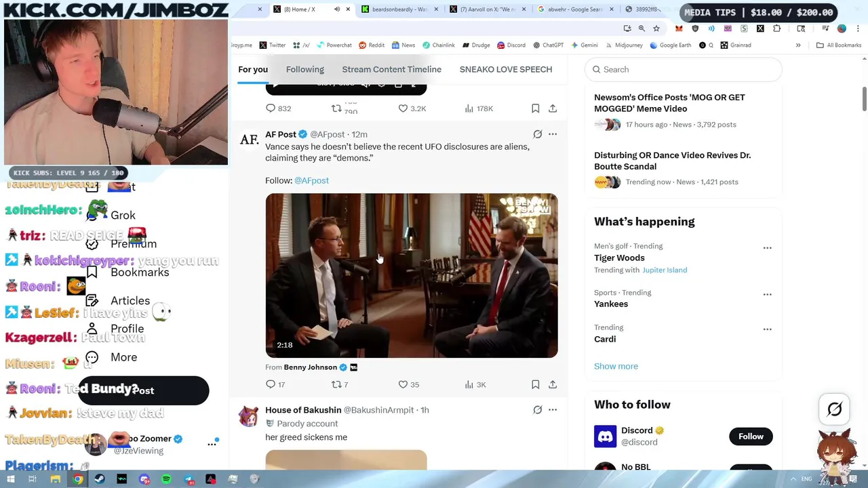Switch to the Aarvoll on X browser tab
The width and height of the screenshot is (868, 488).
click(x=488, y=9)
